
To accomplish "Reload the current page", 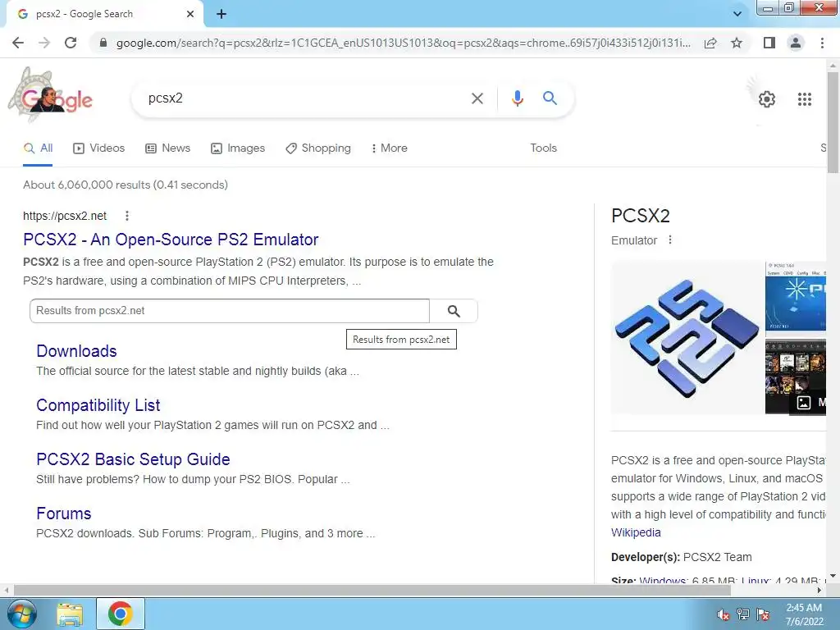I will 71,43.
